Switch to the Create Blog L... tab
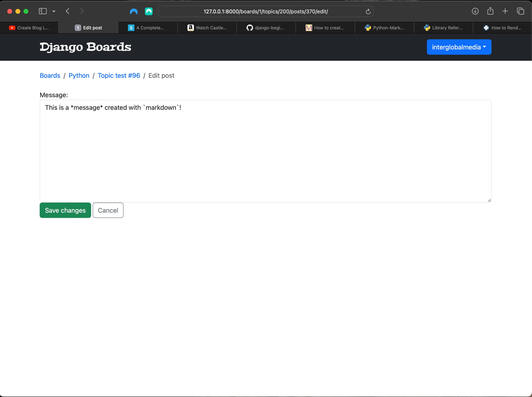The height and width of the screenshot is (397, 532). 29,28
